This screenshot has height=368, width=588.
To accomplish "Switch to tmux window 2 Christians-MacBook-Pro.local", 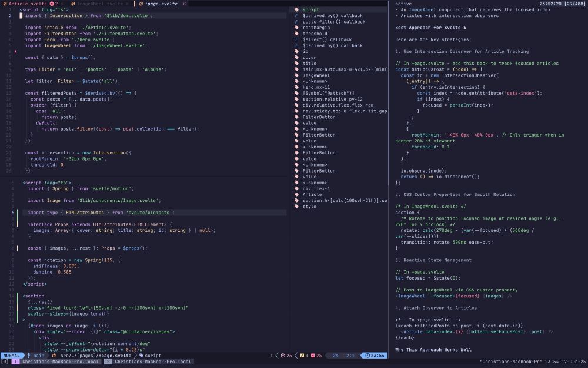I will [149, 362].
